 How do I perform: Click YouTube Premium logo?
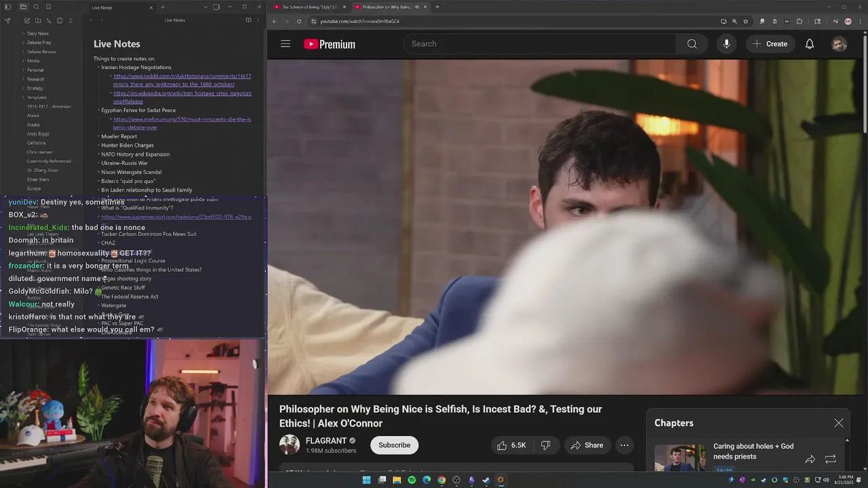pos(330,44)
